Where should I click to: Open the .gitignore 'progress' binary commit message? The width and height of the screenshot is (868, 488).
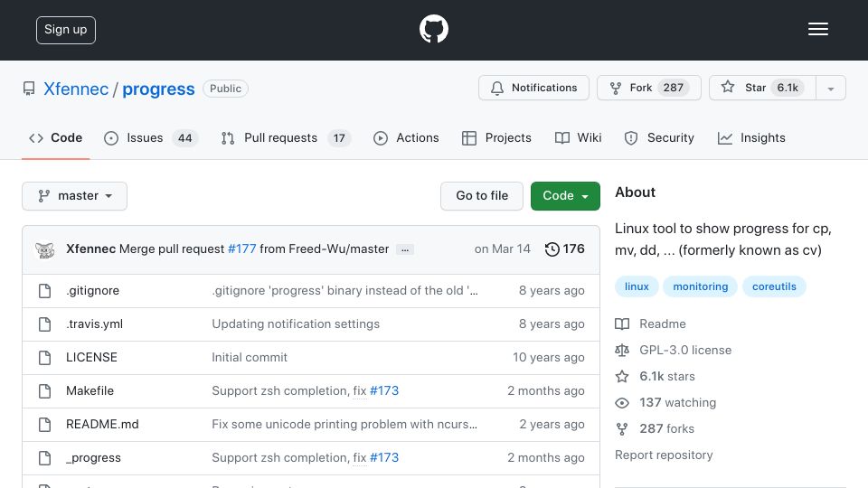tap(344, 290)
